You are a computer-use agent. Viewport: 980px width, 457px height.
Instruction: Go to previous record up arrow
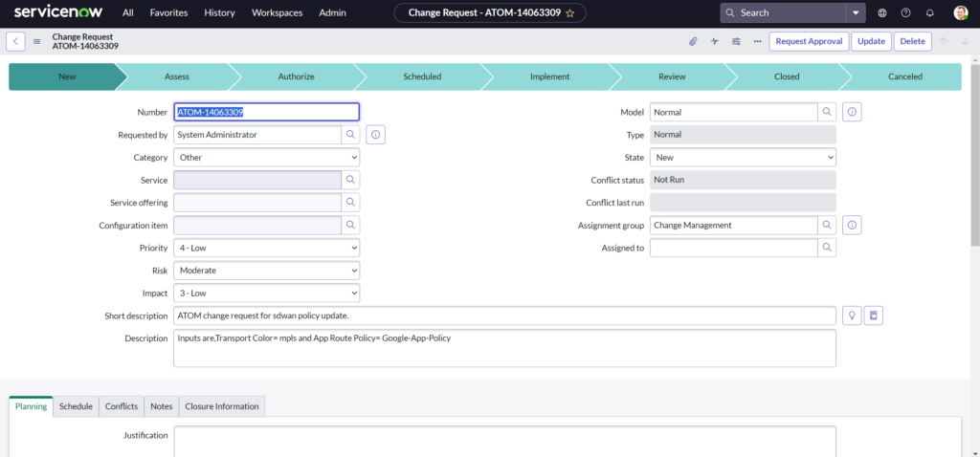944,42
